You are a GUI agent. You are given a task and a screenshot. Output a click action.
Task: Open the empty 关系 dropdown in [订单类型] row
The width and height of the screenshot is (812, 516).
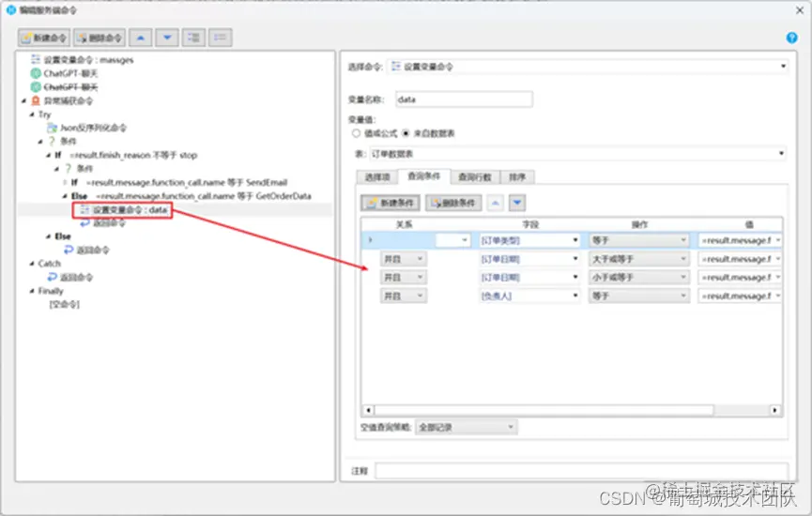[x=452, y=240]
